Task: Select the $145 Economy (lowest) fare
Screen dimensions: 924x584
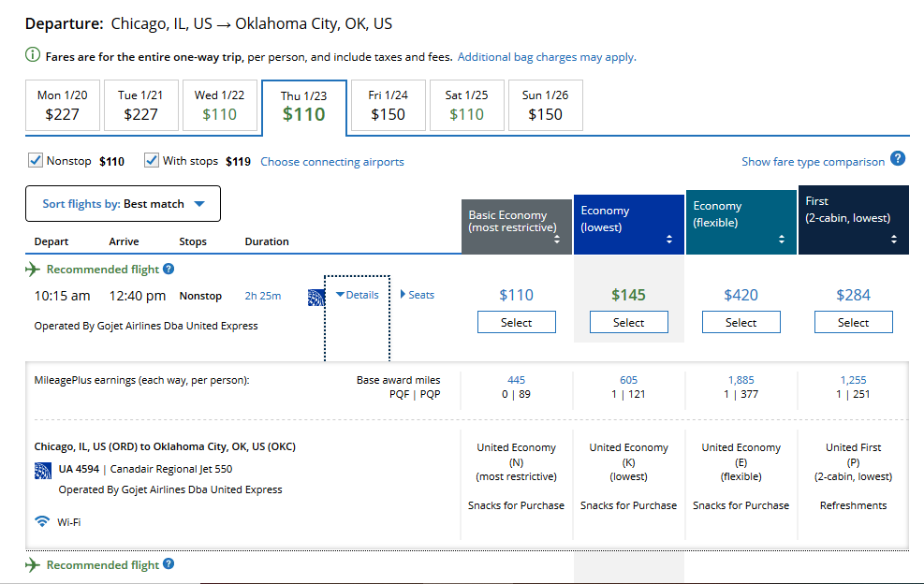Action: click(x=629, y=322)
